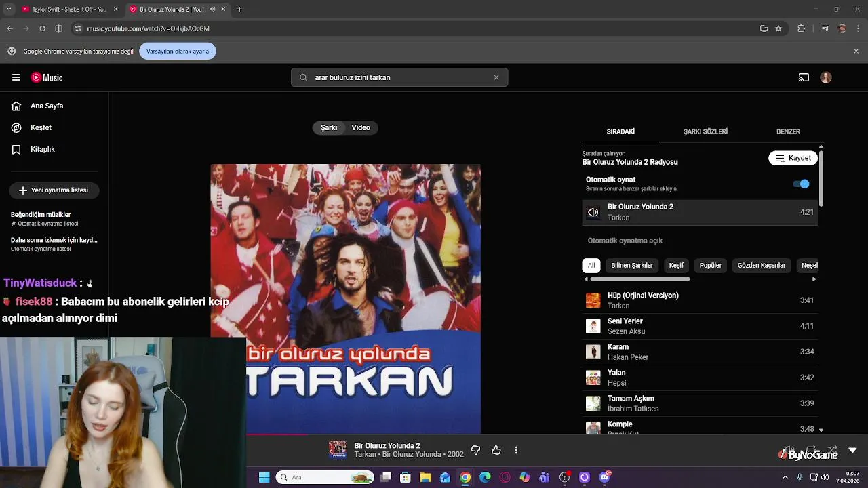Viewport: 868px width, 488px height.
Task: Open File Explorer from the taskbar
Action: pyautogui.click(x=425, y=477)
